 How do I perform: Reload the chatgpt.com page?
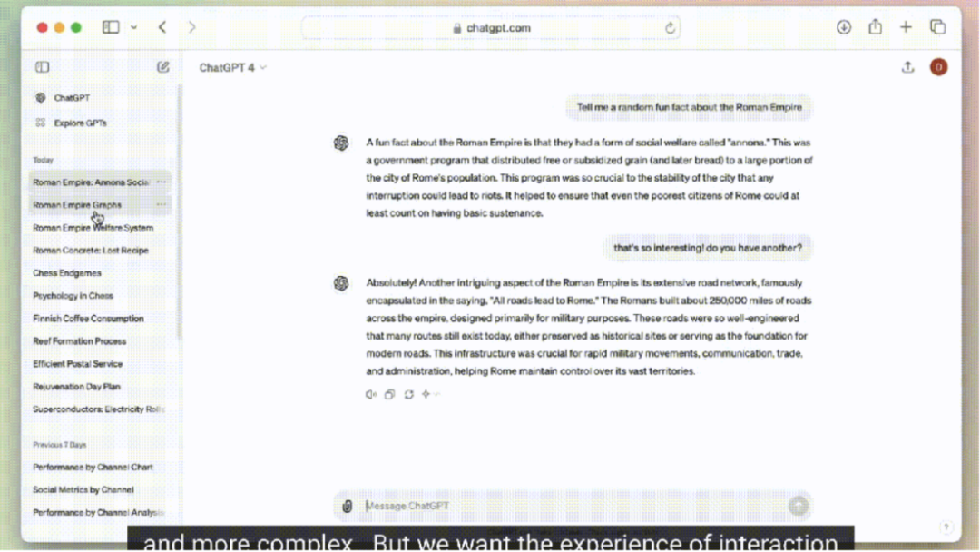(x=670, y=28)
